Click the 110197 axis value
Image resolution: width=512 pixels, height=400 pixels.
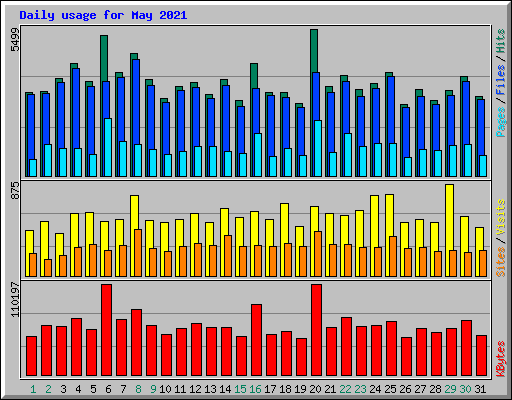click(x=15, y=300)
